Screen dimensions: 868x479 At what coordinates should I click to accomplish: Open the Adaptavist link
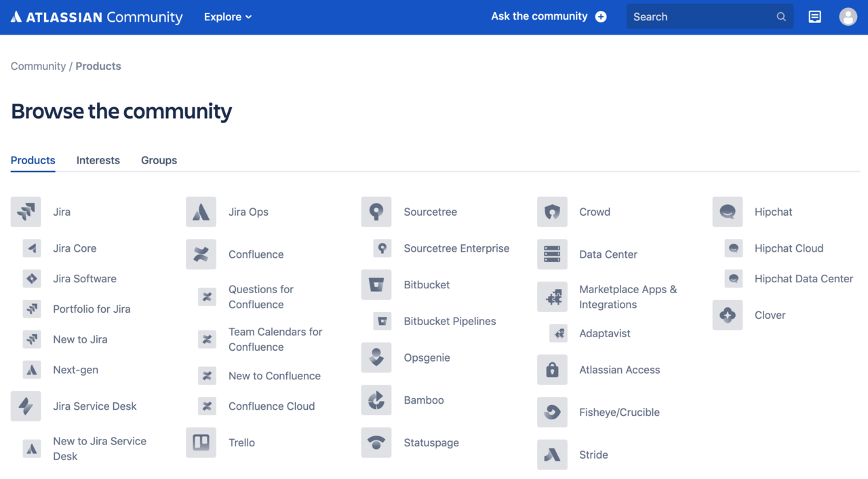click(x=605, y=333)
